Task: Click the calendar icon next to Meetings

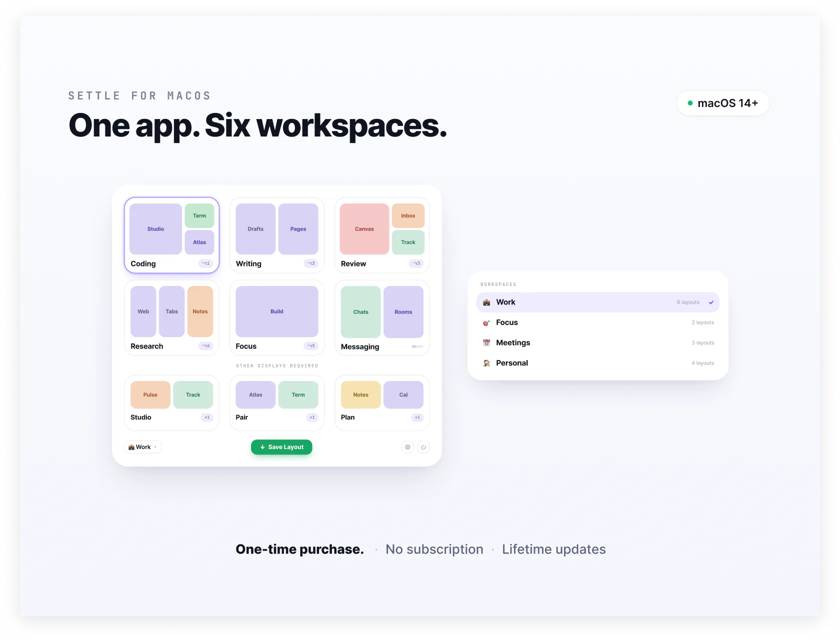Action: [x=486, y=343]
